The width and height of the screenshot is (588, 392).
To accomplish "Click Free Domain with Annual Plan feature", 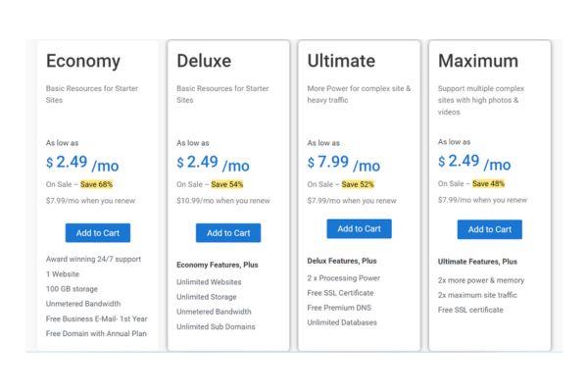I will pos(96,333).
